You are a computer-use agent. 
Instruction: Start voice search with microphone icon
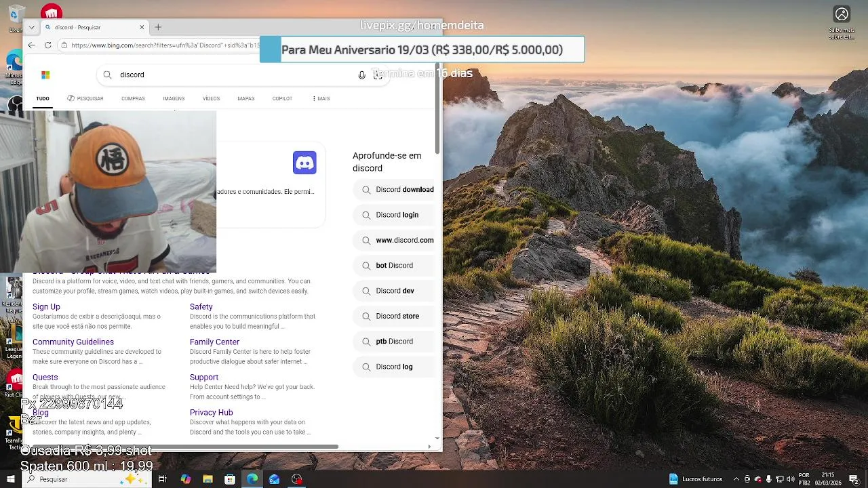point(361,75)
